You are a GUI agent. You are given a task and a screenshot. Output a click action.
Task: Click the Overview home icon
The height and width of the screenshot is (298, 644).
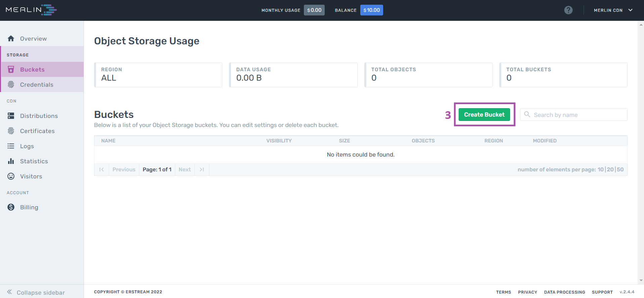(11, 39)
